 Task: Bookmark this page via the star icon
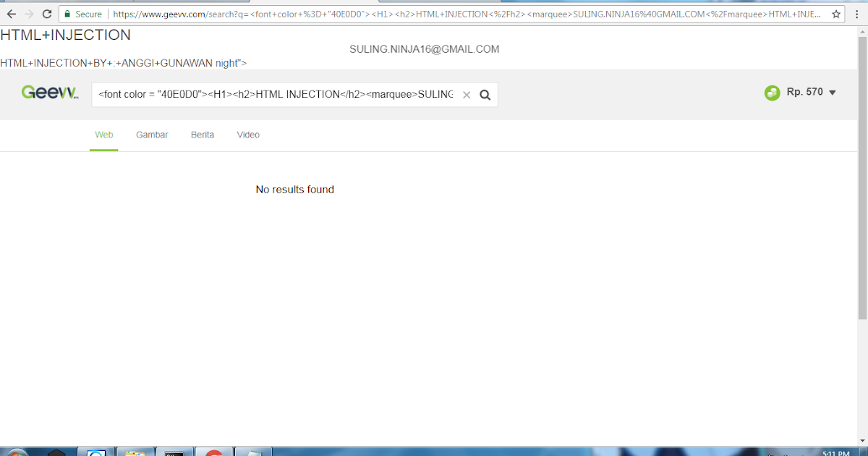(x=835, y=13)
